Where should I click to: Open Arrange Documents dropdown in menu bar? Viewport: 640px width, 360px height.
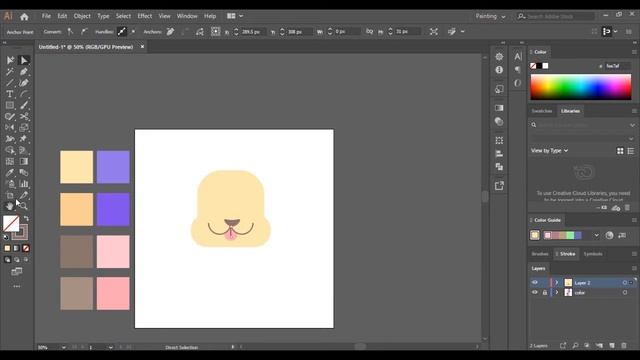pos(235,16)
